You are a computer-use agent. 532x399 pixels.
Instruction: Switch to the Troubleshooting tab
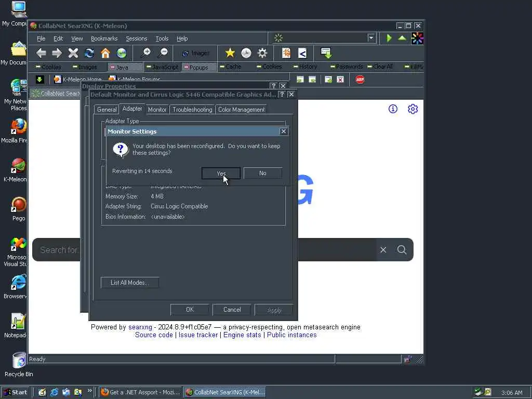pyautogui.click(x=192, y=109)
